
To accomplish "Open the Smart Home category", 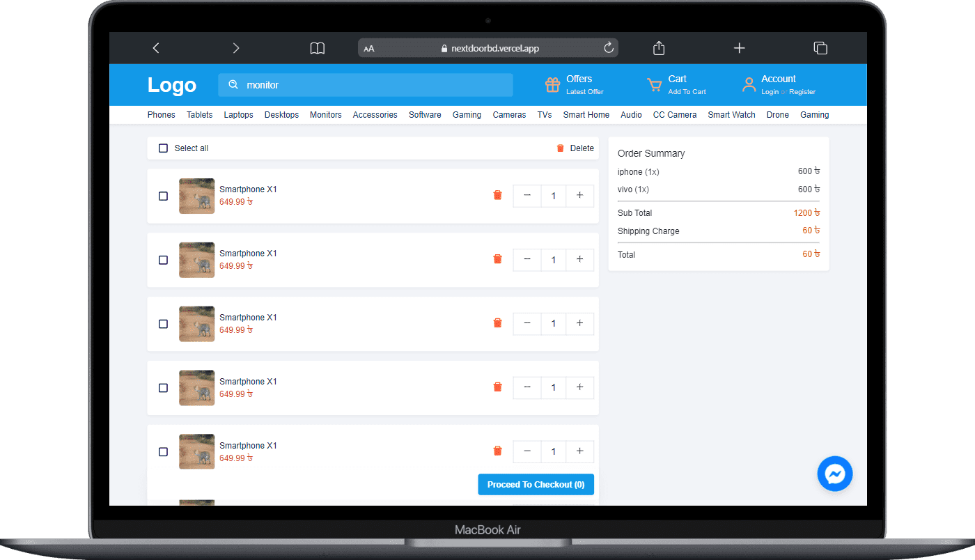I will 586,115.
